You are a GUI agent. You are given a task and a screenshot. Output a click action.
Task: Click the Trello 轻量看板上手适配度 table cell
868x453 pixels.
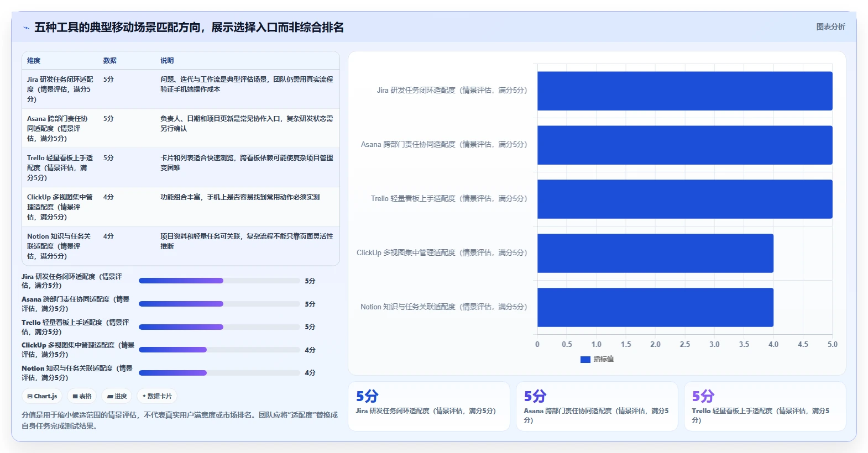tap(60, 168)
